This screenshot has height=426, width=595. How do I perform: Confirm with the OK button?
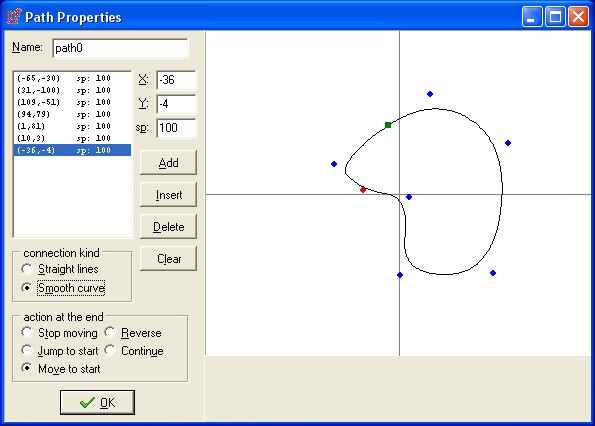click(x=97, y=402)
